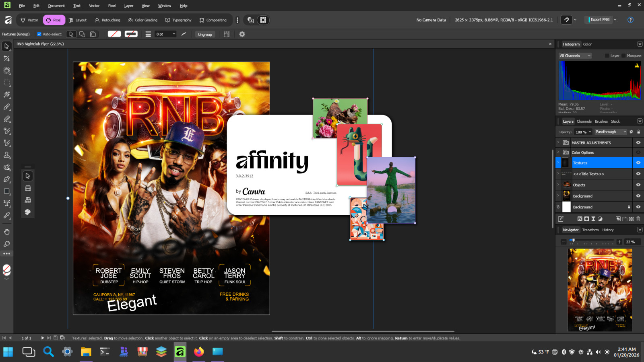Select the Hand pan tool
The image size is (644, 362).
pos(7,232)
